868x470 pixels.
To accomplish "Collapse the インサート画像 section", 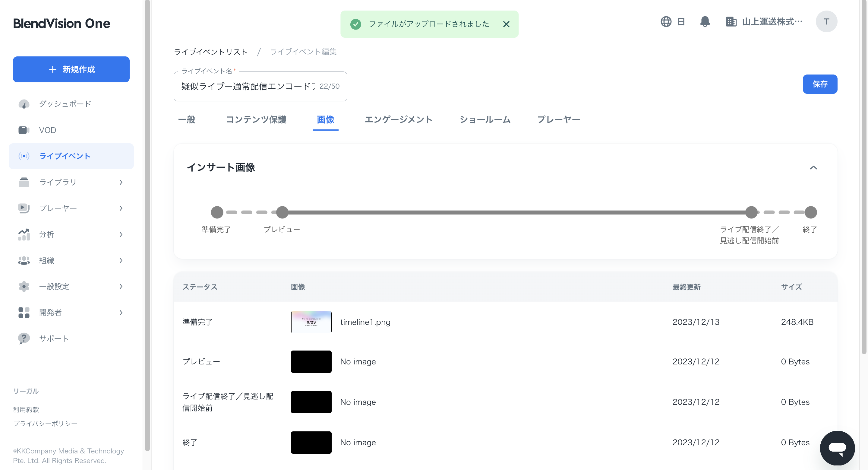I will pyautogui.click(x=814, y=167).
